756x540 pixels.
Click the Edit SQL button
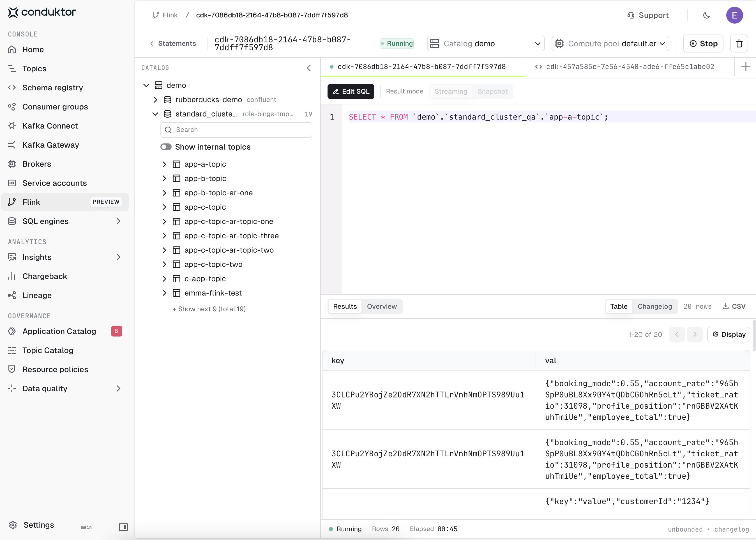click(x=351, y=91)
